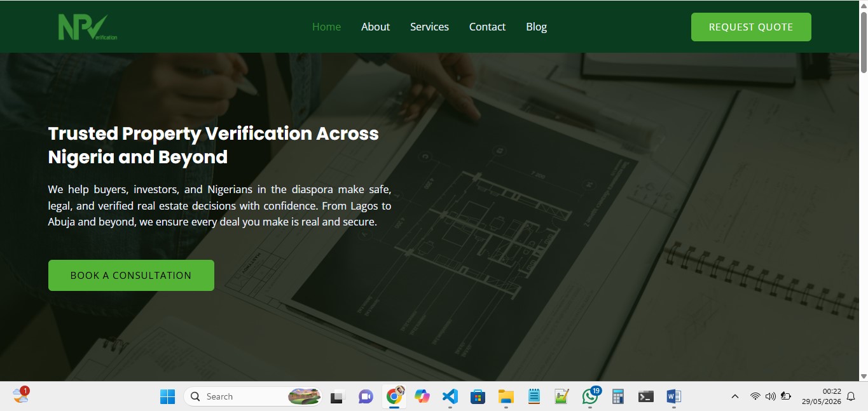Open the Terminal taskbar icon

645,396
